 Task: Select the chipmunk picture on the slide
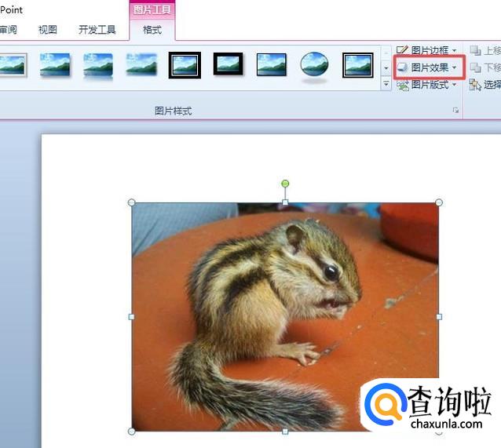(x=285, y=317)
